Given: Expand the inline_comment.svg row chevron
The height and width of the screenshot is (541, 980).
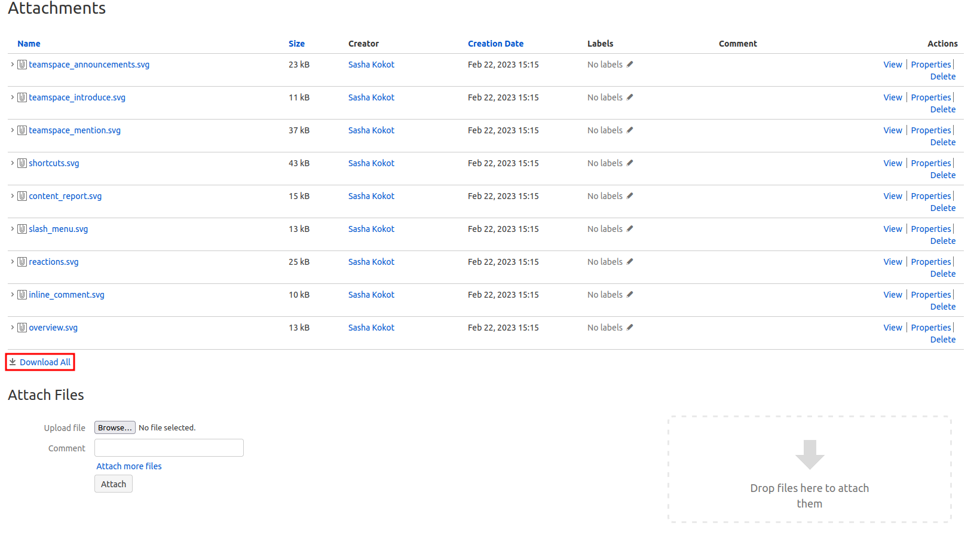Looking at the screenshot, I should (12, 295).
